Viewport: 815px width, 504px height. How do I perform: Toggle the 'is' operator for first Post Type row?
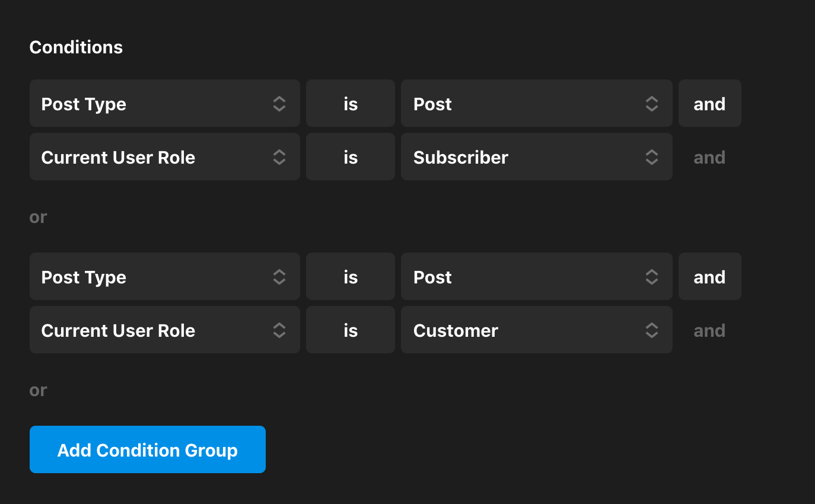(350, 104)
